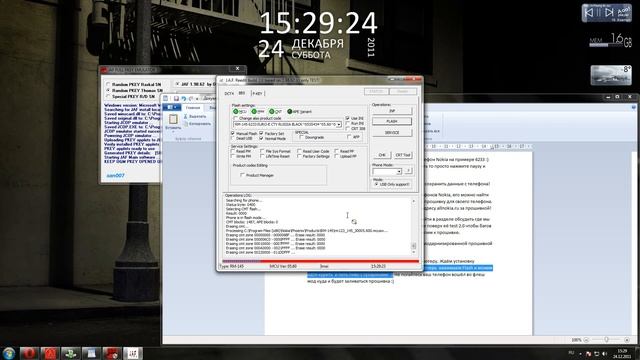Click the WordPad help icon near the title bar
This screenshot has width=640, height=360.
[633, 107]
